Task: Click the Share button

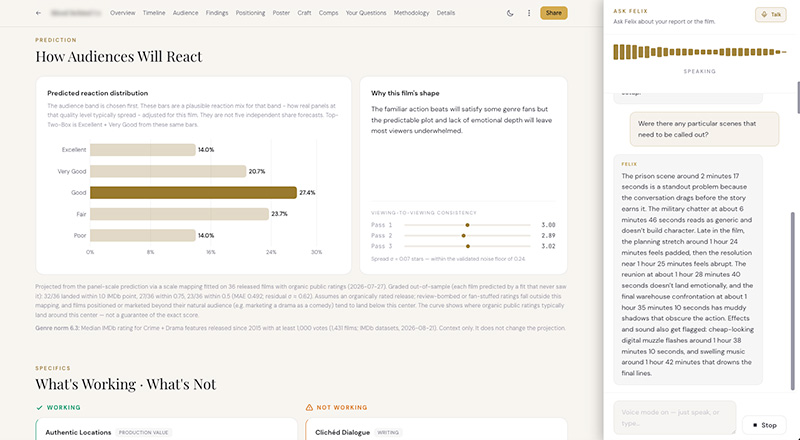Action: 554,13
